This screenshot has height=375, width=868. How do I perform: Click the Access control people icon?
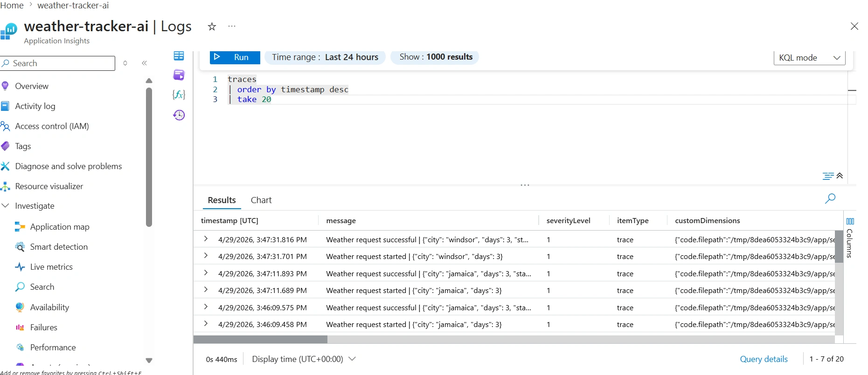tap(5, 126)
